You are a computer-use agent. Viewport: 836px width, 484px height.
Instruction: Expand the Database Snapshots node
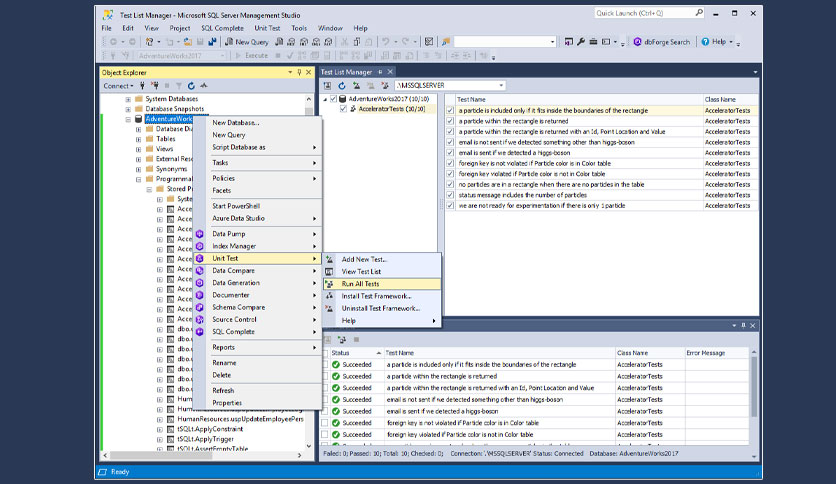point(128,109)
